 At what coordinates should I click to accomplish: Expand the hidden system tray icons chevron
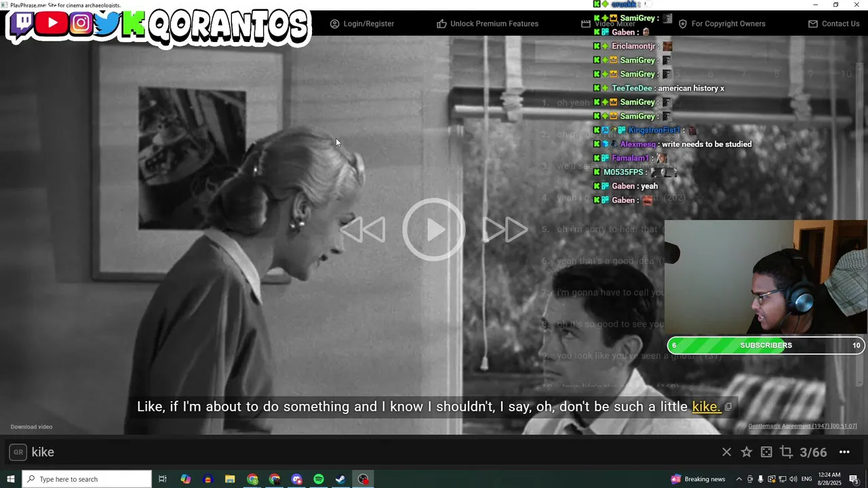739,479
